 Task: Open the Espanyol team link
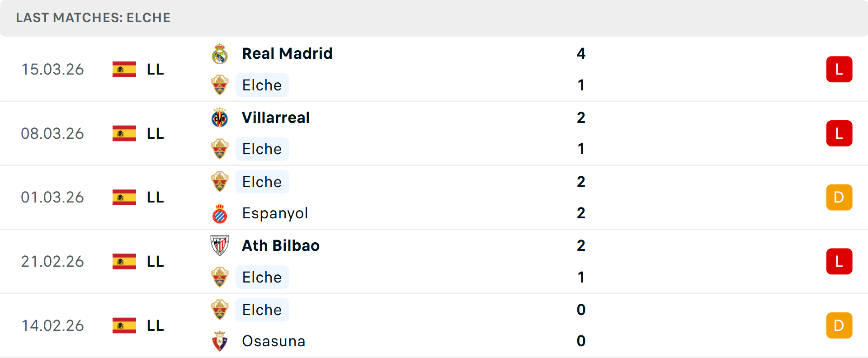coord(275,213)
